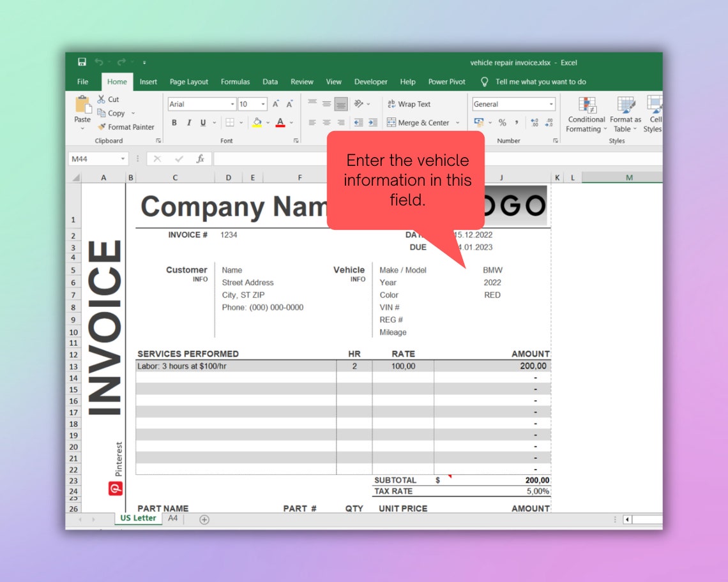The width and height of the screenshot is (728, 582).
Task: Switch to the Developer ribbon tab
Action: pos(370,82)
